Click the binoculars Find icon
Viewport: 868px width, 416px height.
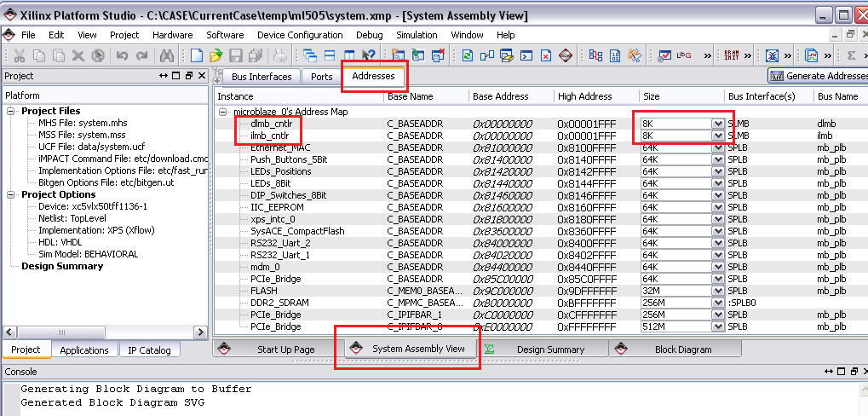tap(167, 55)
